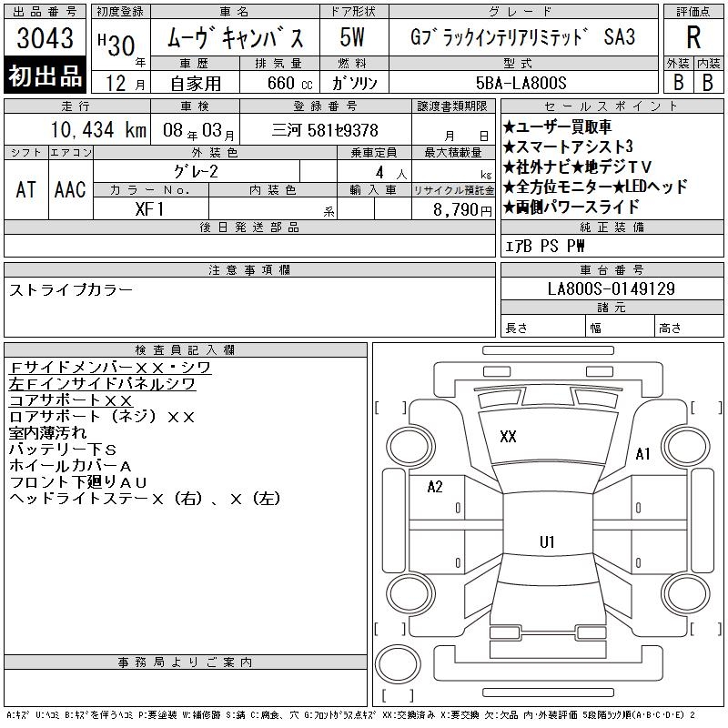Image resolution: width=728 pixels, height=728 pixels.
Task: Select inspector note コアサポートXX
Action: tap(71, 400)
